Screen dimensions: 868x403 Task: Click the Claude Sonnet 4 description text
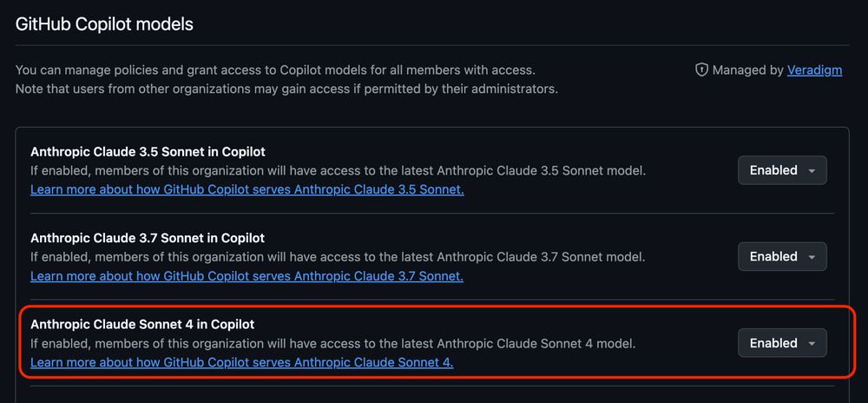click(x=332, y=344)
